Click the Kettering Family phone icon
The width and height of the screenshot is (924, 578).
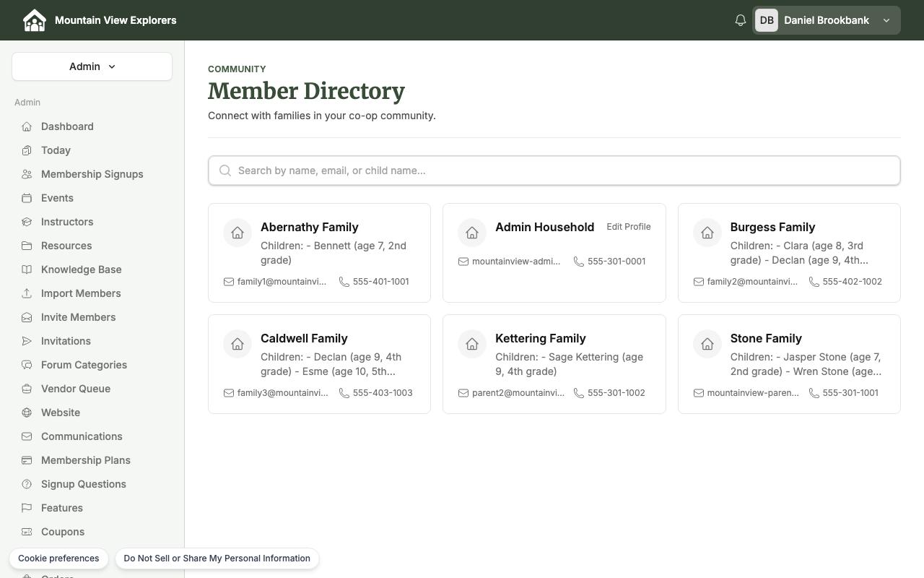[579, 393]
